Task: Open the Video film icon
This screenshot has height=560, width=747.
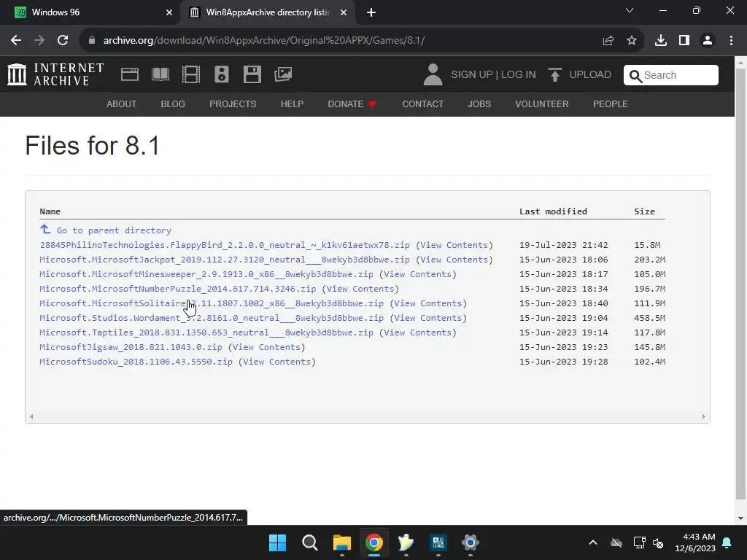Action: [x=190, y=75]
